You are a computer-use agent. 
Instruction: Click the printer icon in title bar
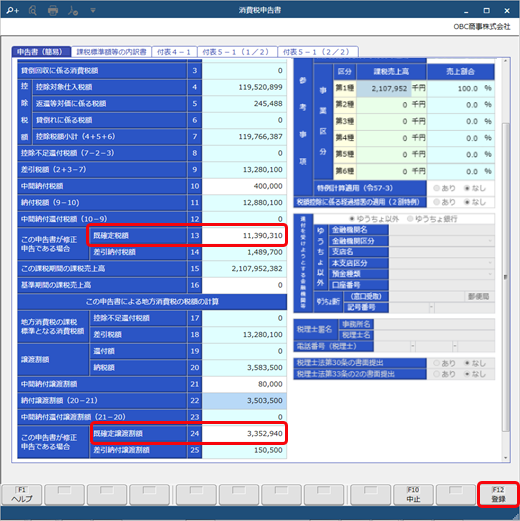point(53,11)
